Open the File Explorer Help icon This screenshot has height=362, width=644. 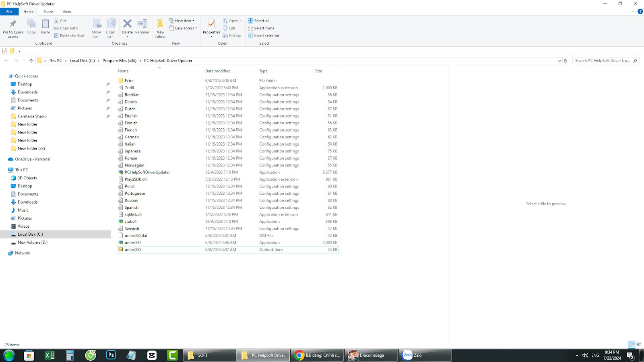640,12
